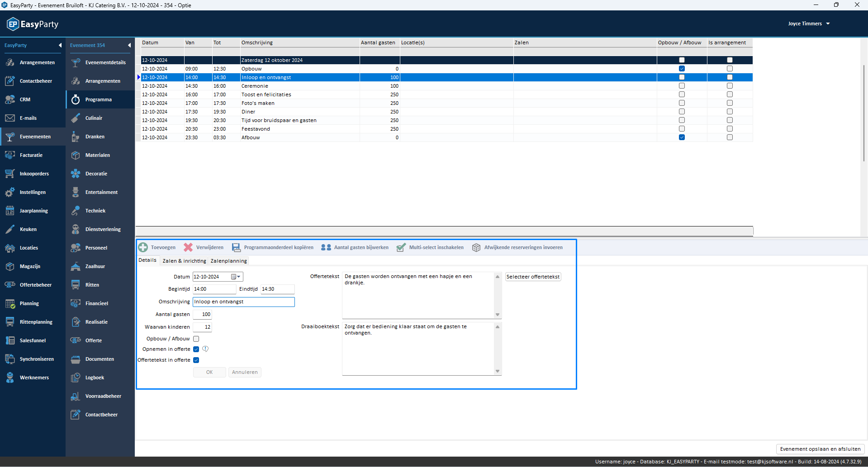Open Ritten icon in event menu

click(76, 285)
